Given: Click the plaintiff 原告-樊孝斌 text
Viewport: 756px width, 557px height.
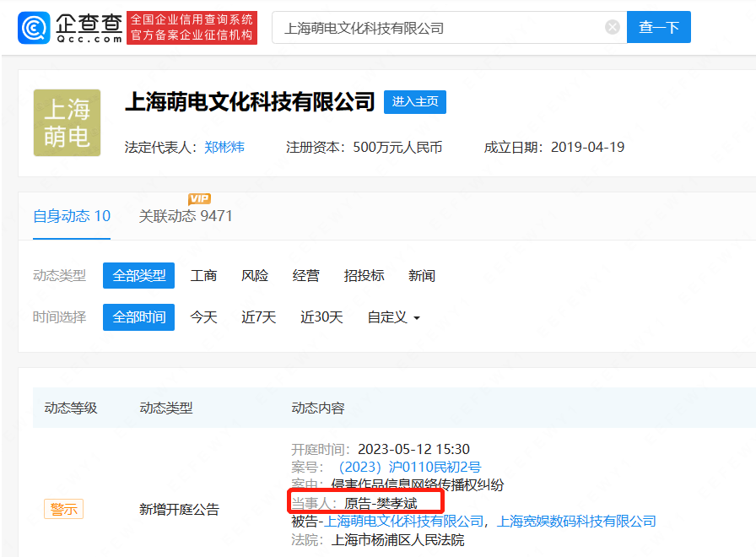Looking at the screenshot, I should coord(381,504).
